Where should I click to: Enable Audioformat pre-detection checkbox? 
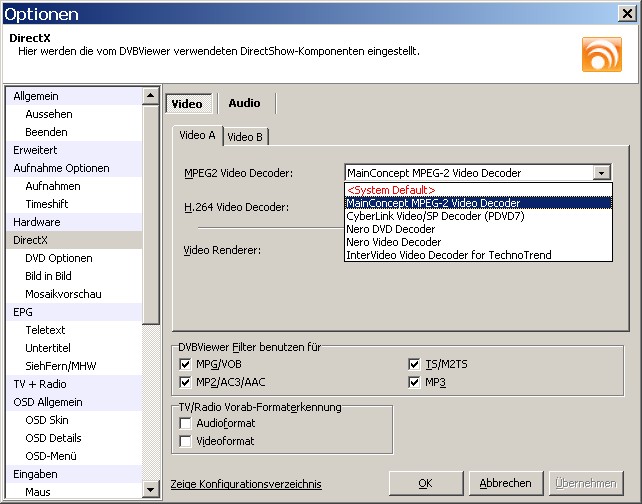coord(185,423)
